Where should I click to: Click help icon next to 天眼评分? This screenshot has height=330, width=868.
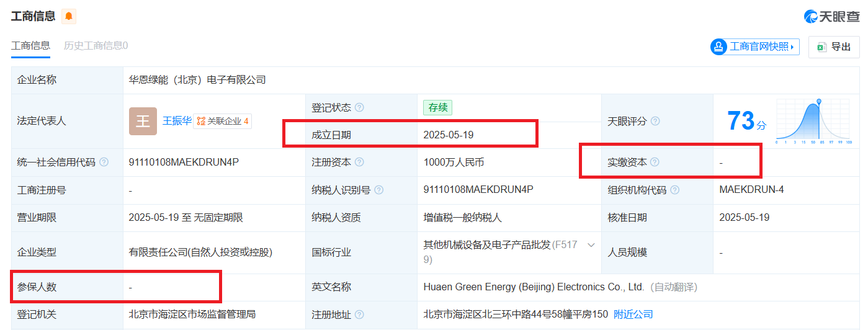pos(655,121)
